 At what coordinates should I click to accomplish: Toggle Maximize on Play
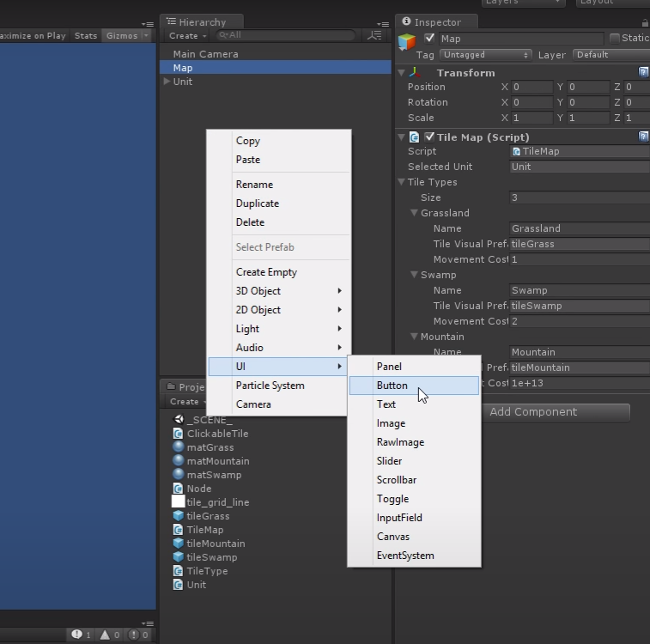[34, 36]
